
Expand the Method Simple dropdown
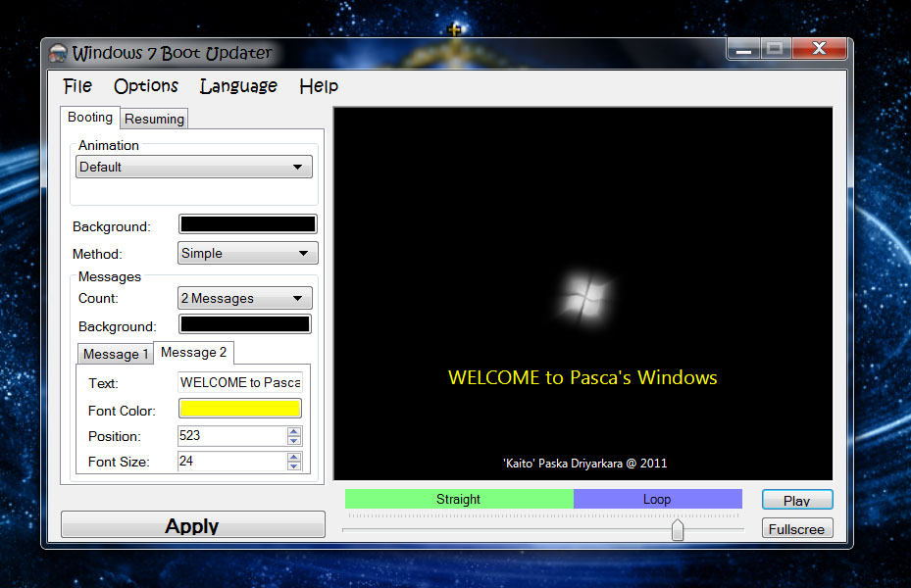pos(247,253)
